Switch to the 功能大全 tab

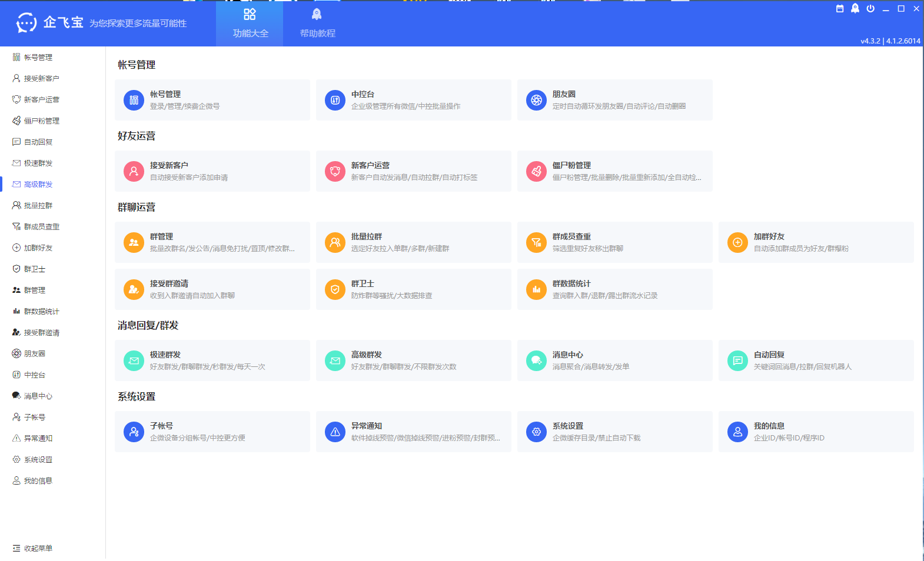[250, 24]
